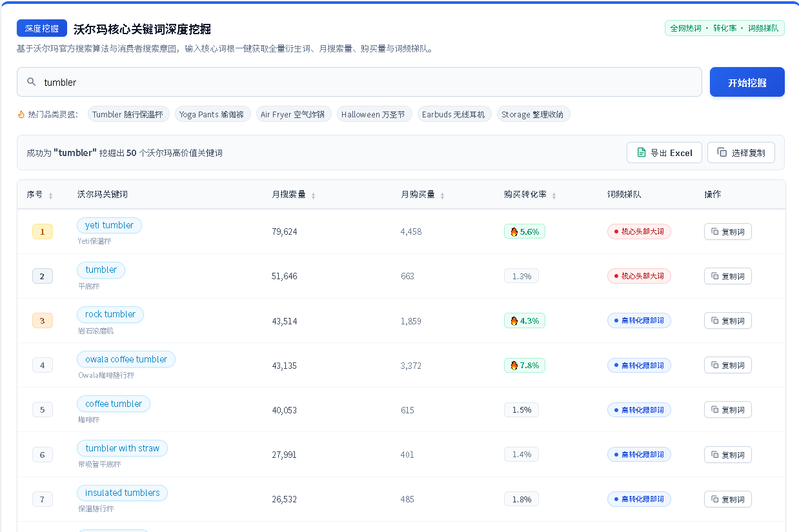Click the 岩石滚磨机 translation text
The width and height of the screenshot is (799, 532).
[96, 331]
